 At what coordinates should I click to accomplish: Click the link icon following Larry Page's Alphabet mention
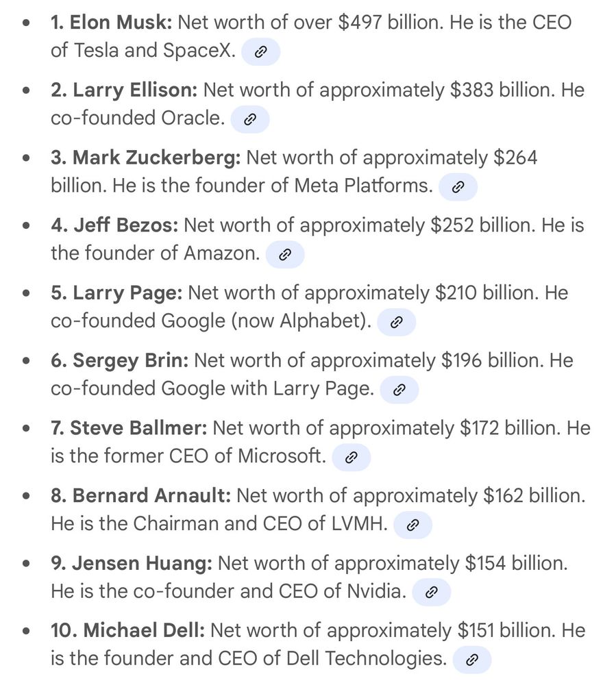point(396,322)
